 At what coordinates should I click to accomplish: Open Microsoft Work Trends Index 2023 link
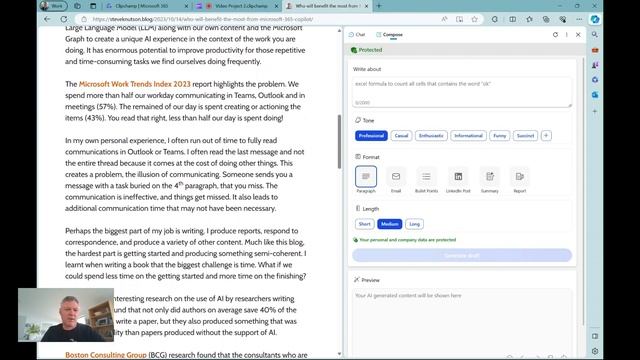135,84
